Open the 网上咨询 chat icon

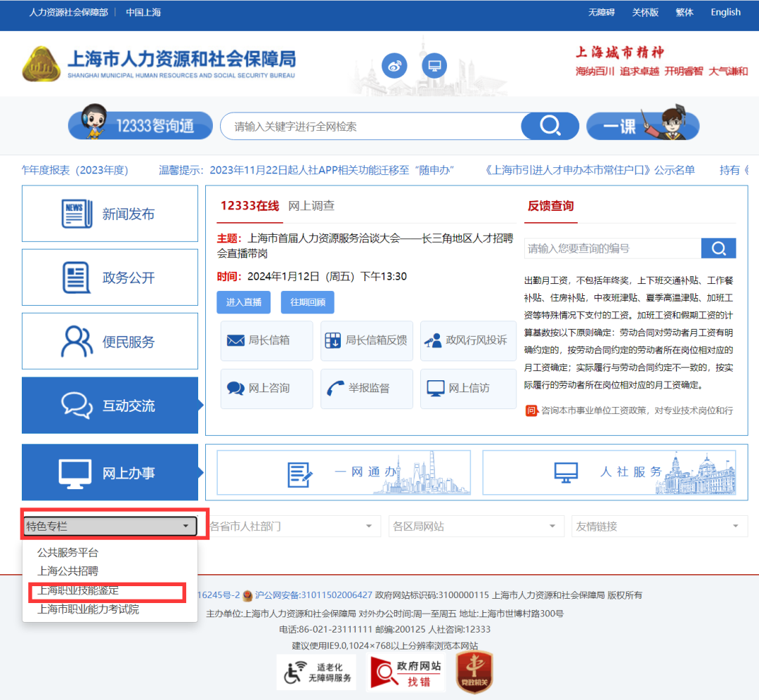[235, 389]
